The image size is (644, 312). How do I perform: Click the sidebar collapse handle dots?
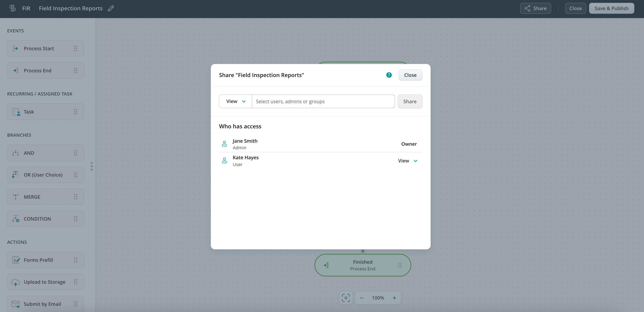pyautogui.click(x=91, y=166)
